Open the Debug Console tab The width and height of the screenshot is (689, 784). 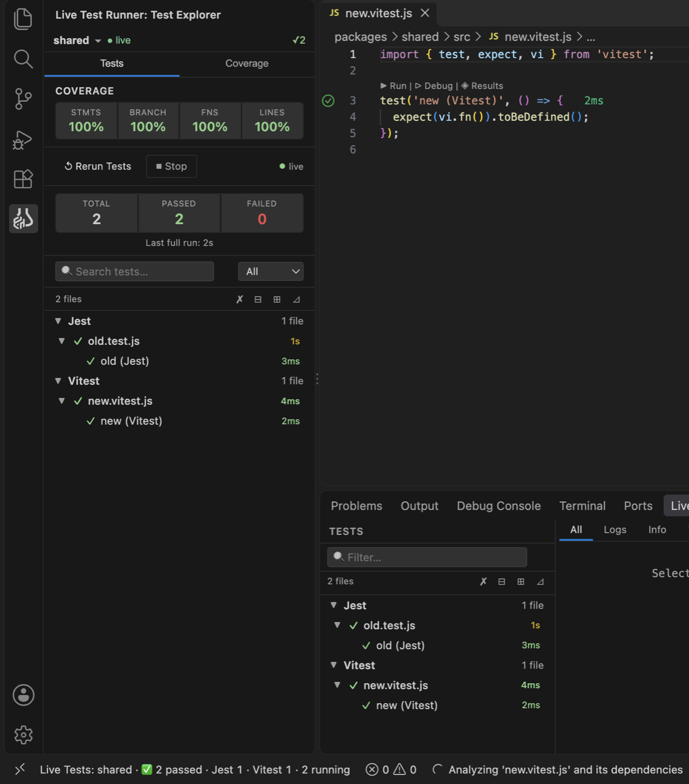499,506
